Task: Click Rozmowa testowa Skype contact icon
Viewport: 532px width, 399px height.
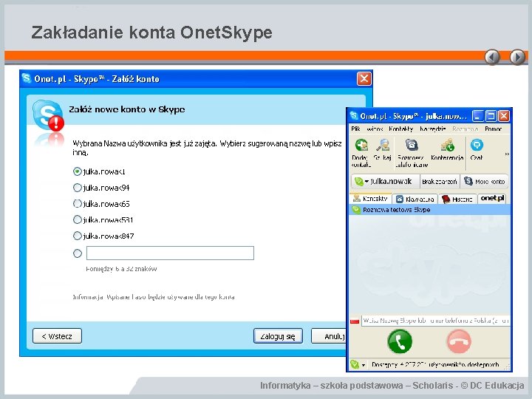Action: click(x=356, y=210)
